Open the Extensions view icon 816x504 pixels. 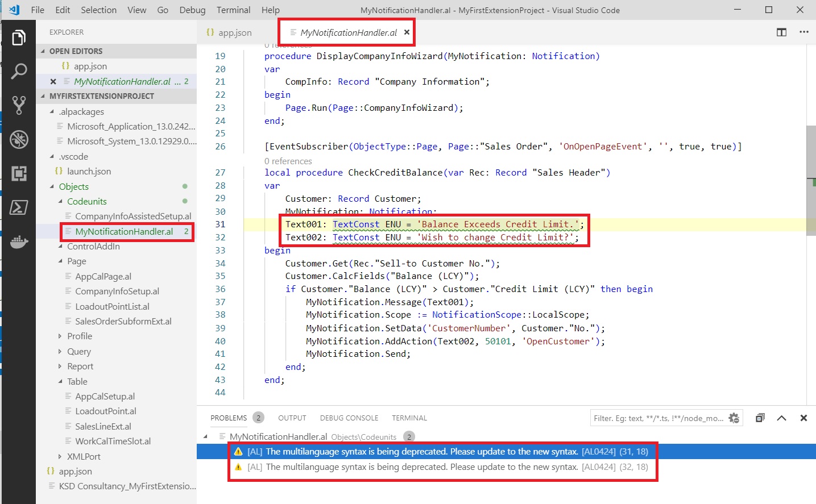[19, 173]
